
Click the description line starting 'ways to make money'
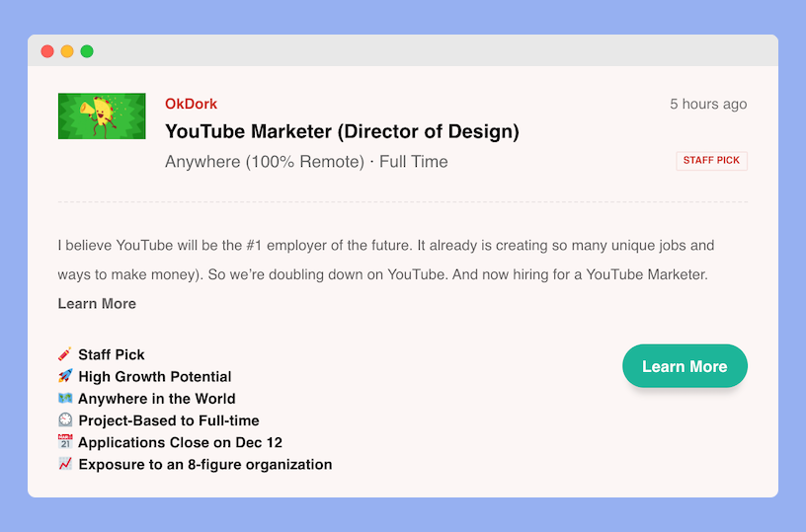(x=383, y=274)
